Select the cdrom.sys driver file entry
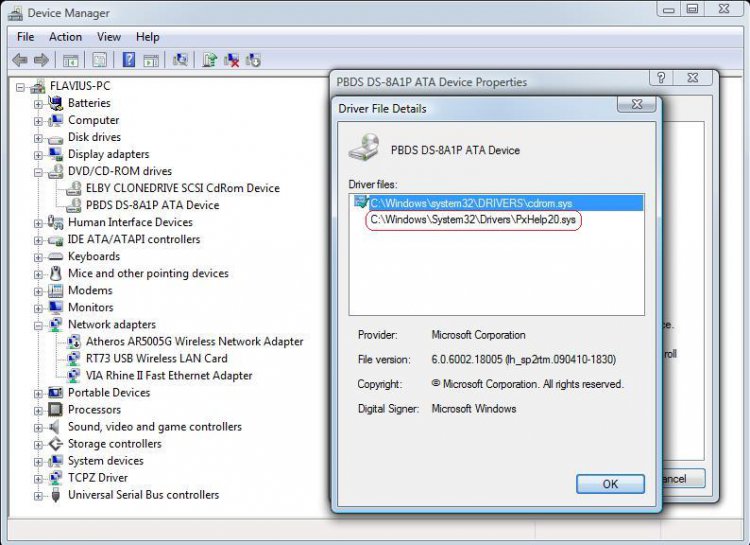Viewport: 750px width, 545px height. pyautogui.click(x=473, y=203)
